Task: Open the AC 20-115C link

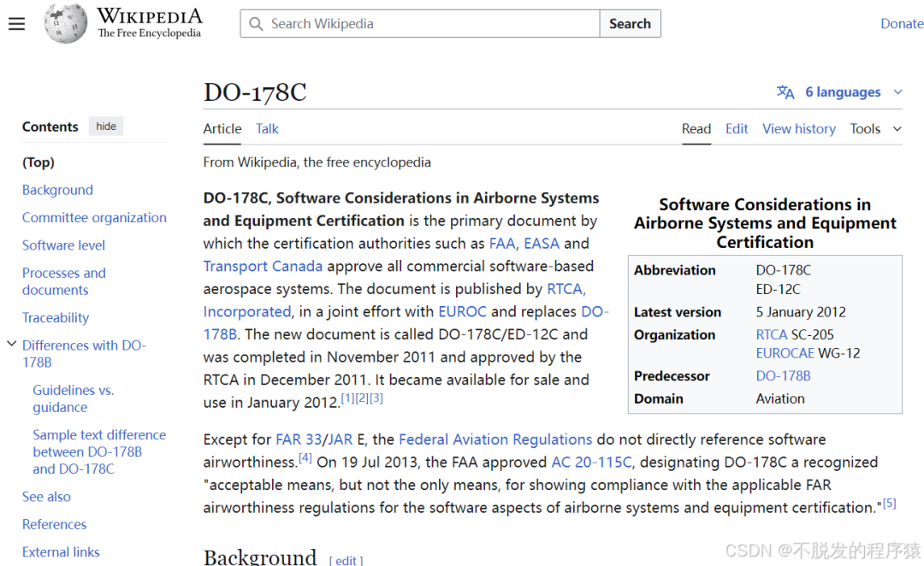Action: (x=592, y=463)
